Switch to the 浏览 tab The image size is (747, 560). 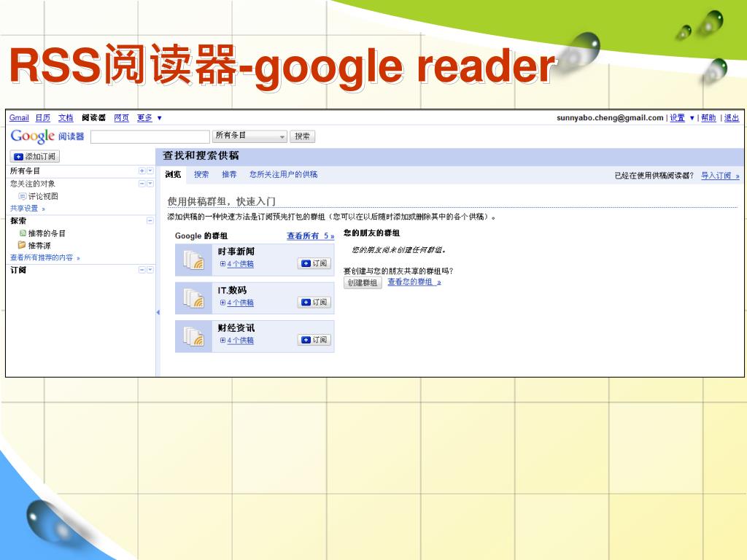point(174,175)
